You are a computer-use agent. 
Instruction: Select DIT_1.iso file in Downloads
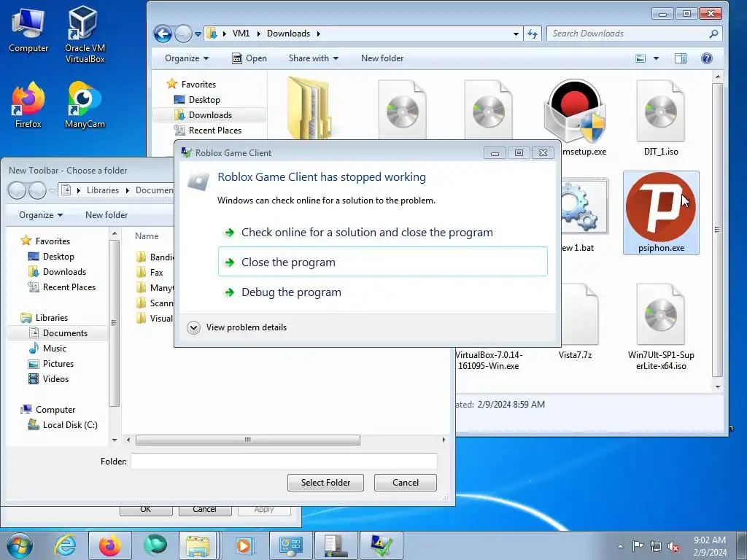(661, 117)
